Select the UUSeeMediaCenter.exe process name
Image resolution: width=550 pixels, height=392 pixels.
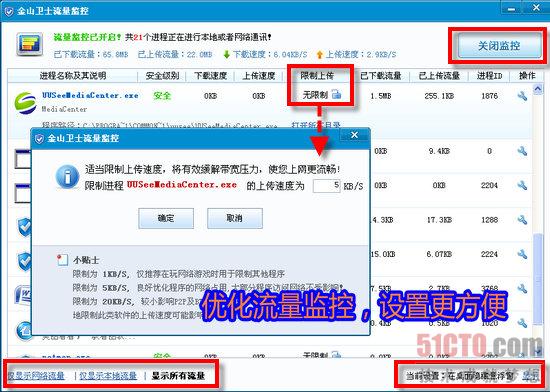[x=90, y=95]
